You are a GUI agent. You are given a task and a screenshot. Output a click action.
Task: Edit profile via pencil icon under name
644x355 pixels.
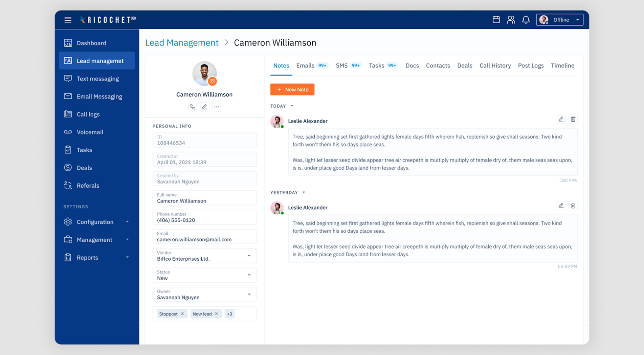pos(204,107)
